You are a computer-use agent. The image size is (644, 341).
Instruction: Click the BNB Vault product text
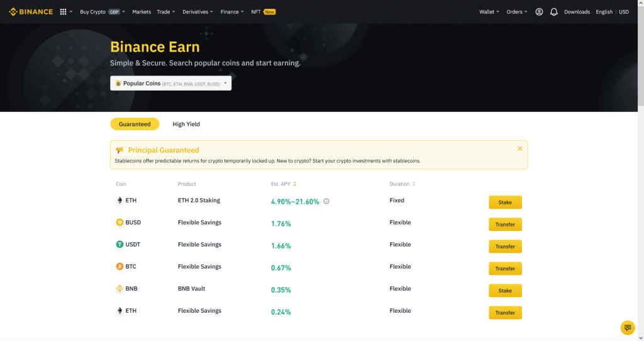coord(191,288)
